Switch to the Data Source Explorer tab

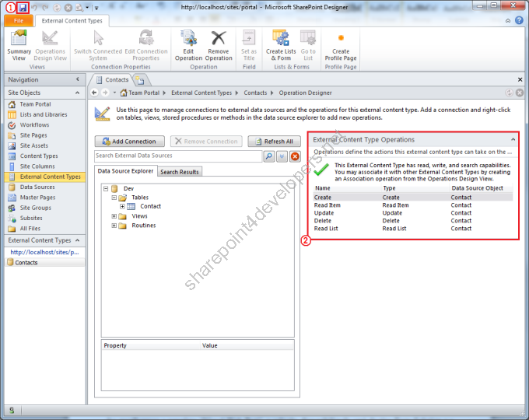point(125,171)
